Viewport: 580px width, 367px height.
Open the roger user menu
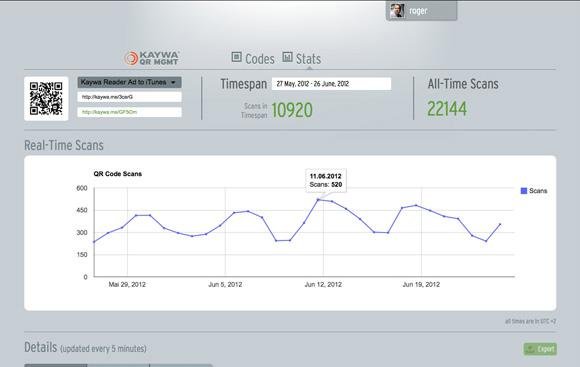tap(421, 11)
